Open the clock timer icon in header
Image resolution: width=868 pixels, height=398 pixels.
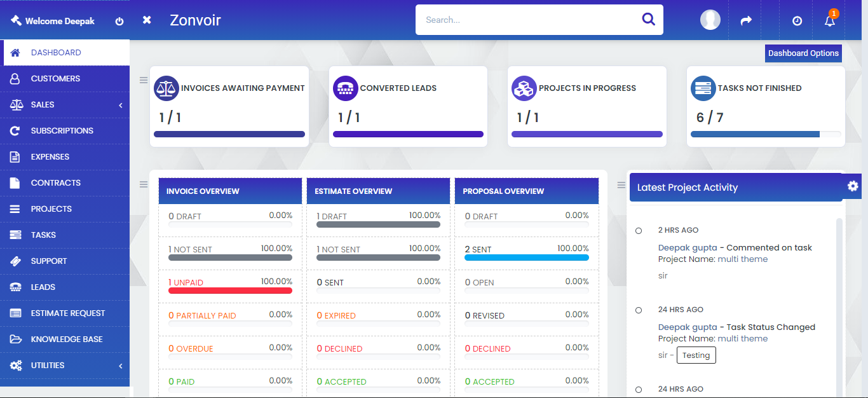(797, 21)
